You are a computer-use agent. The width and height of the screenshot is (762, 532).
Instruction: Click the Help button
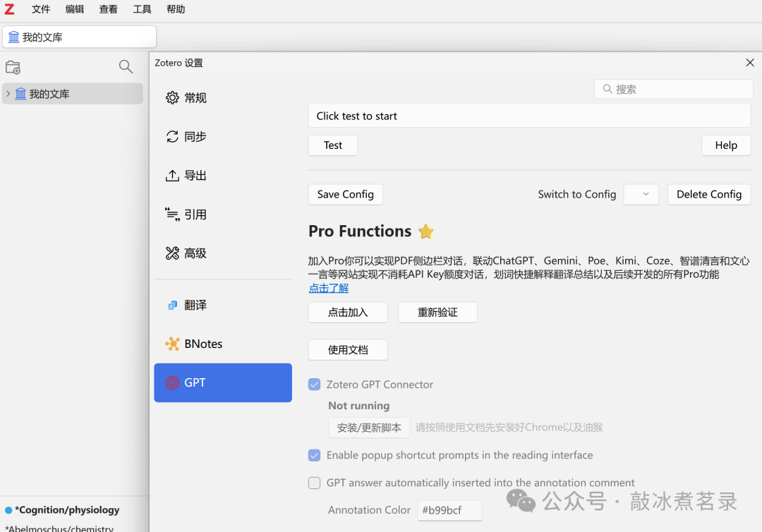[726, 145]
